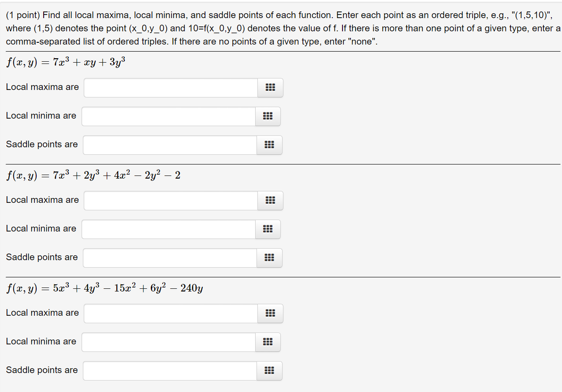Open the equation editor for third function's local maxima
Screen dimensions: 562x392
270,313
